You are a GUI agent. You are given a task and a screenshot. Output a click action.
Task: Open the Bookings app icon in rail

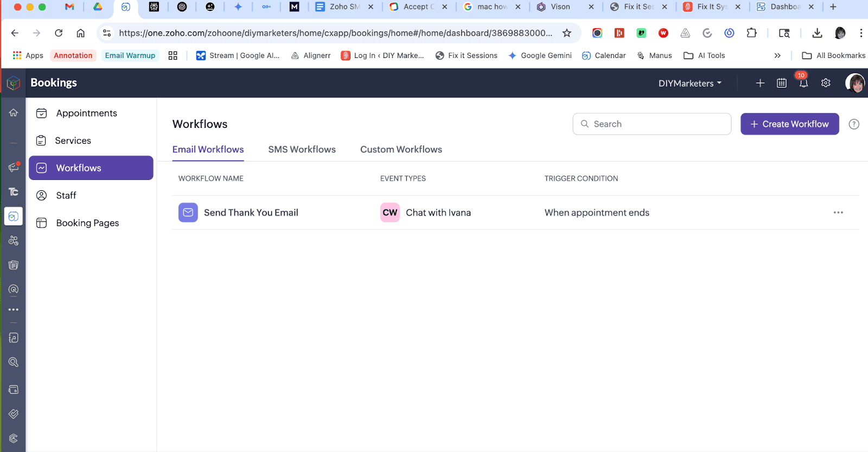pos(14,216)
